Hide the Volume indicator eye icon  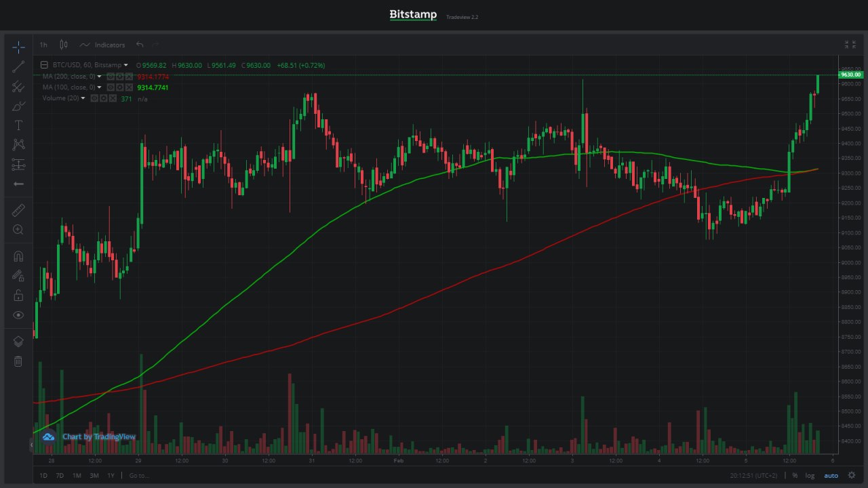click(94, 98)
